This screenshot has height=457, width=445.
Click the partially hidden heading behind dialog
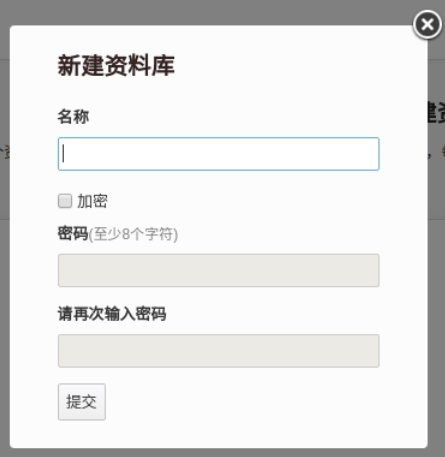pos(436,113)
